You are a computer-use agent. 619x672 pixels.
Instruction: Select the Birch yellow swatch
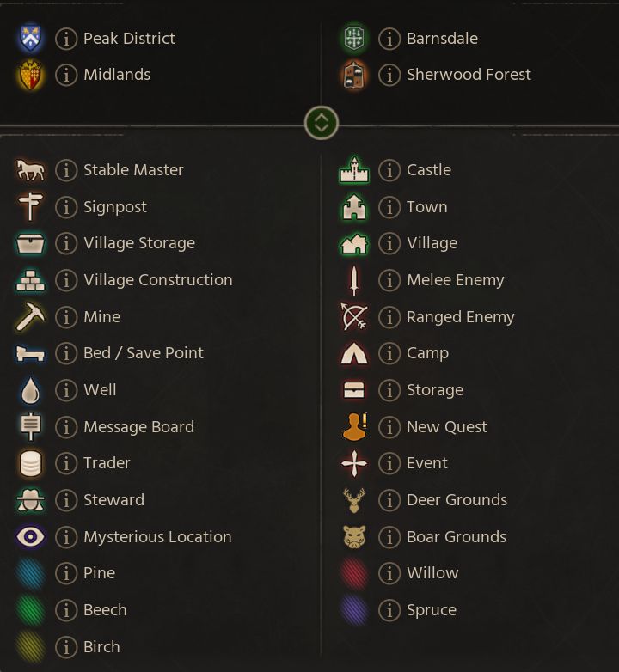31,647
